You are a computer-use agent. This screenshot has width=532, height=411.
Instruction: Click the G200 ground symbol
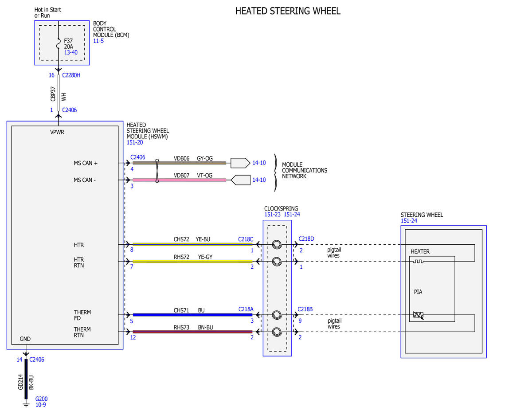26,403
